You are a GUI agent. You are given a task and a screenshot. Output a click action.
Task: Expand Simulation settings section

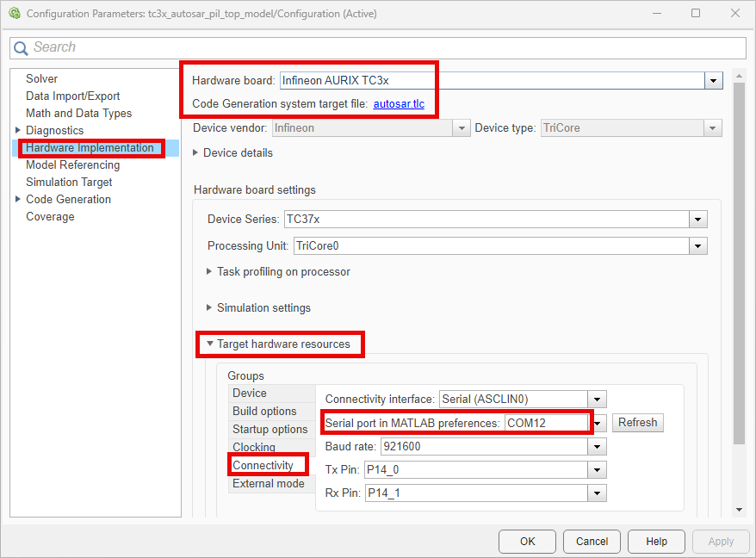tap(209, 307)
